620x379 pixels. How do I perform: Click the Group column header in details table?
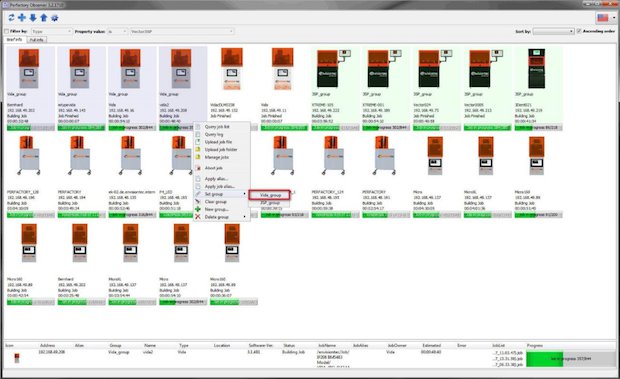pyautogui.click(x=115, y=345)
